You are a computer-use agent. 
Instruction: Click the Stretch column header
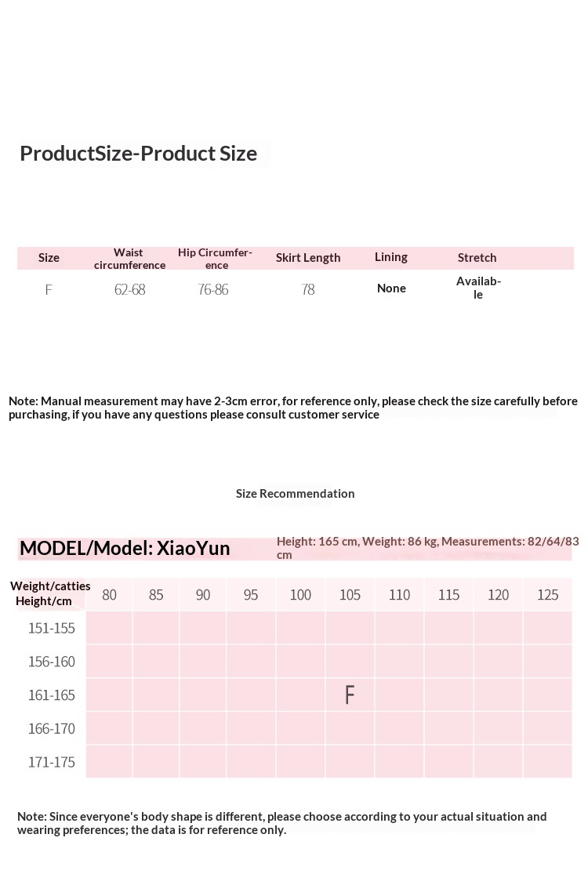(x=477, y=258)
